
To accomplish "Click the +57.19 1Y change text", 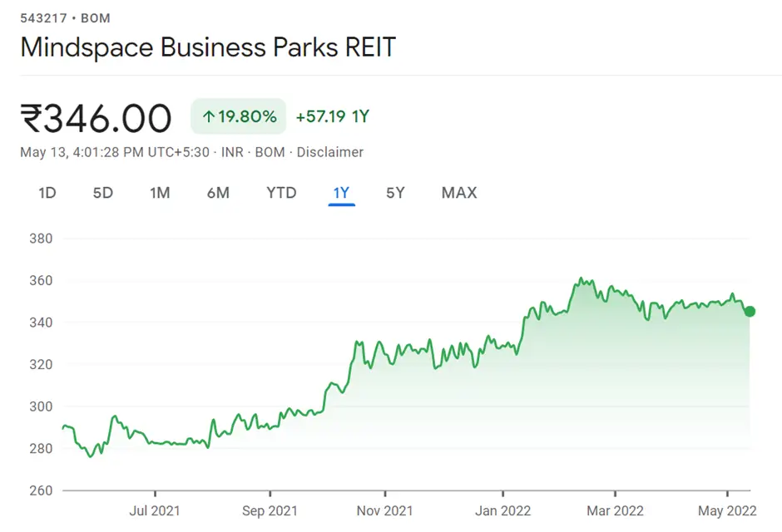I will coord(332,117).
